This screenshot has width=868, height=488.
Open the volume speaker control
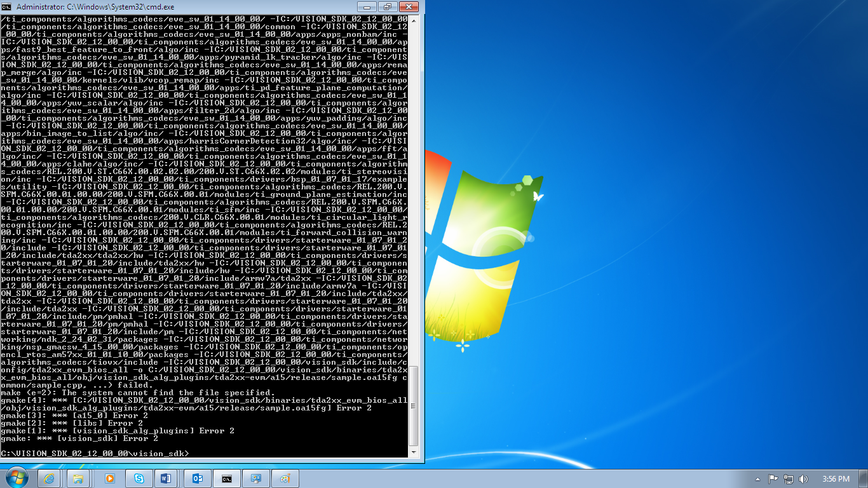coord(804,479)
